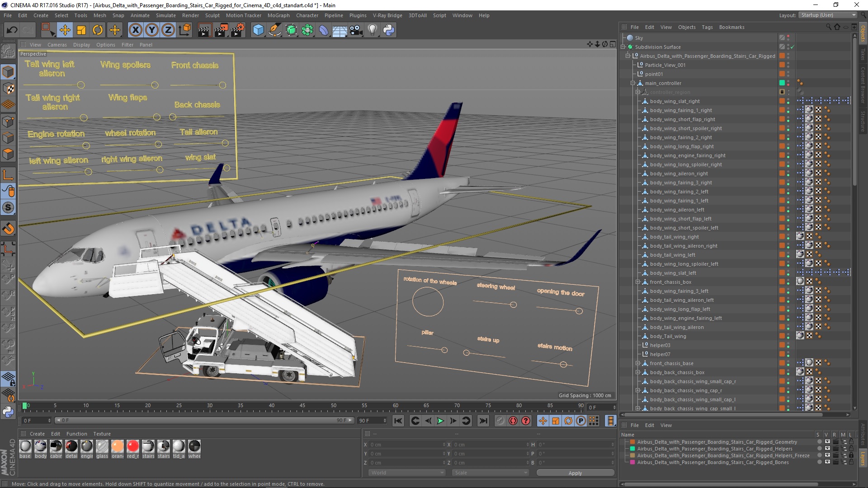This screenshot has width=868, height=488.
Task: Click the Python script icon in toolbar
Action: tap(388, 30)
